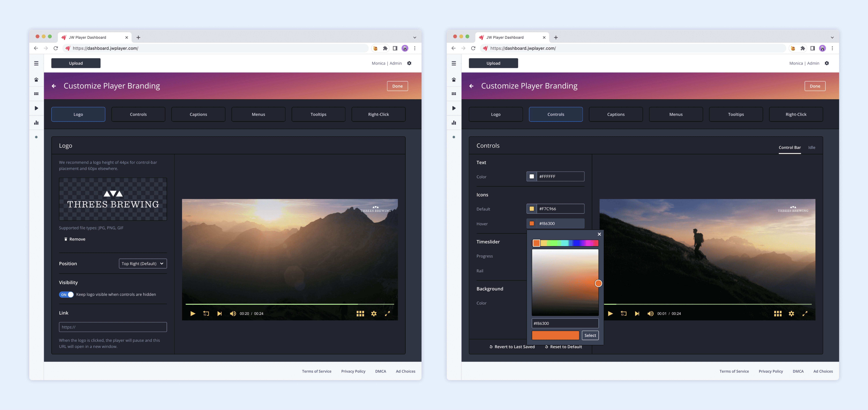Open the player settings gear in control bar
The image size is (868, 410).
374,313
